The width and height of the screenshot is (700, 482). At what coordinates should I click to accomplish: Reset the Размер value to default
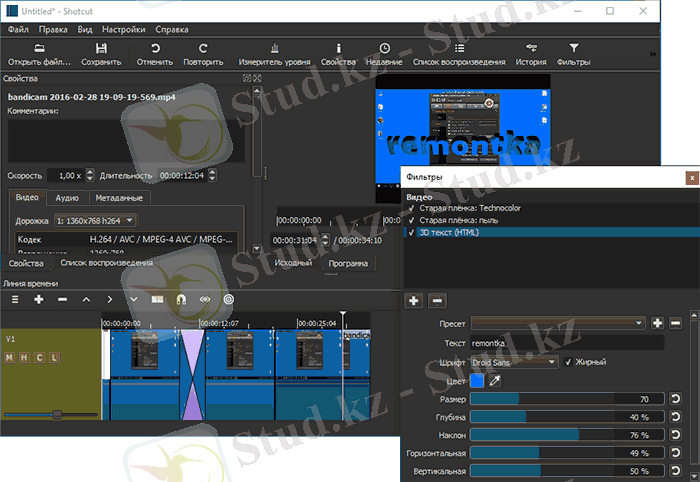coord(675,399)
